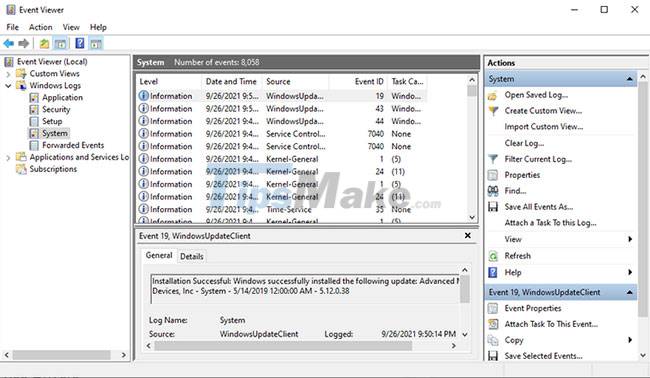This screenshot has width=650, height=378.
Task: Click the Open Saved Log folder icon
Action: (x=492, y=95)
